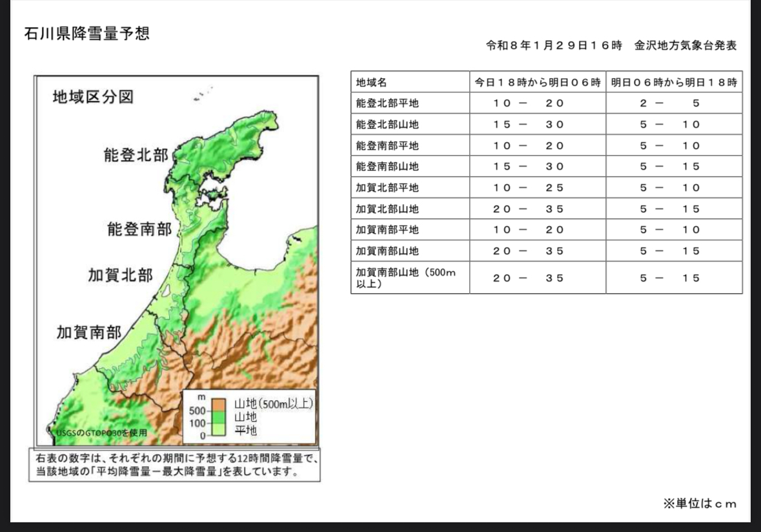
Task: Click the orange 500m legend swatch
Action: coord(219,405)
